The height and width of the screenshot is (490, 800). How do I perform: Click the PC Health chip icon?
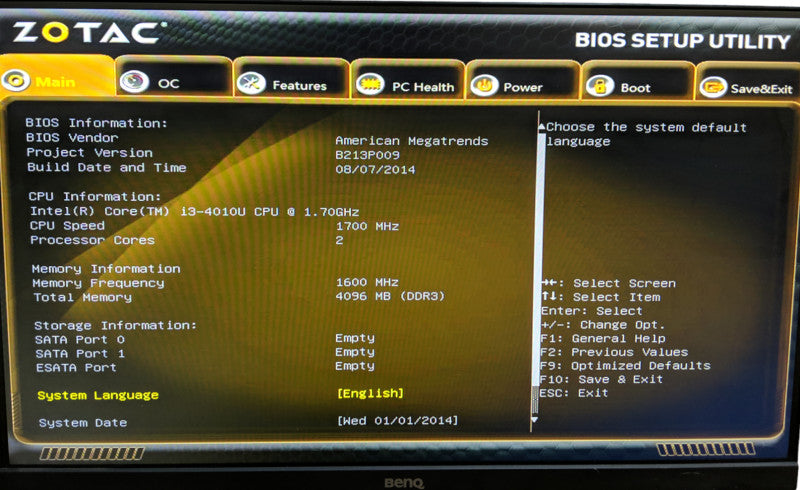click(370, 85)
